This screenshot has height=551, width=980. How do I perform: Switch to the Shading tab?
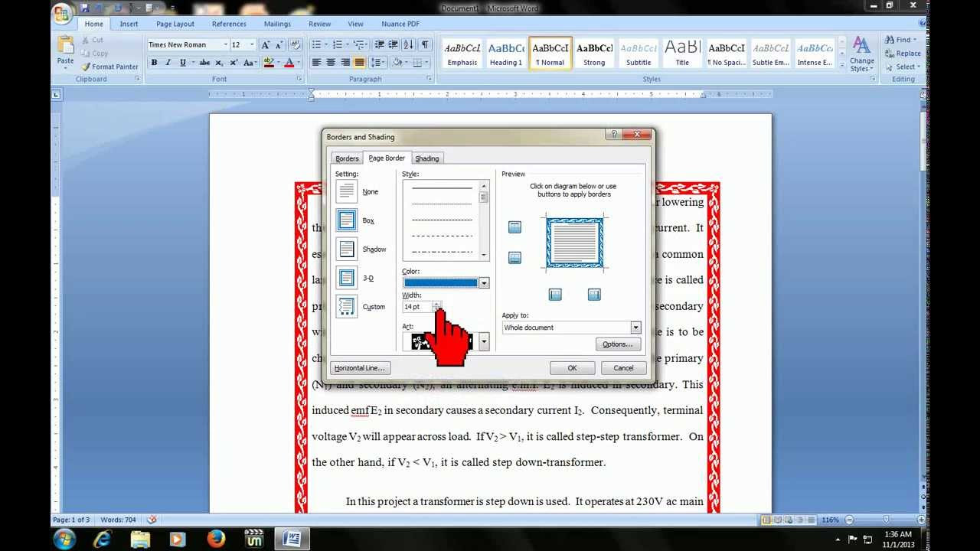point(427,158)
